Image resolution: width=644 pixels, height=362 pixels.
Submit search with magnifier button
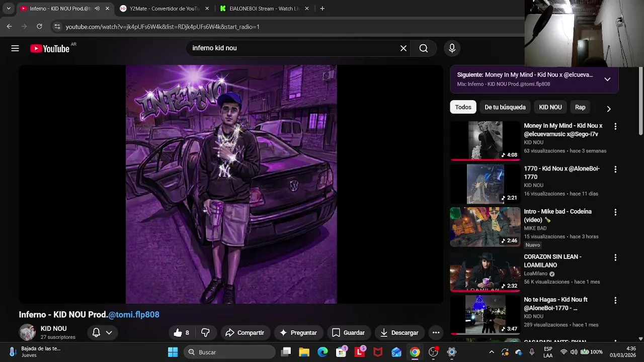coord(424,48)
